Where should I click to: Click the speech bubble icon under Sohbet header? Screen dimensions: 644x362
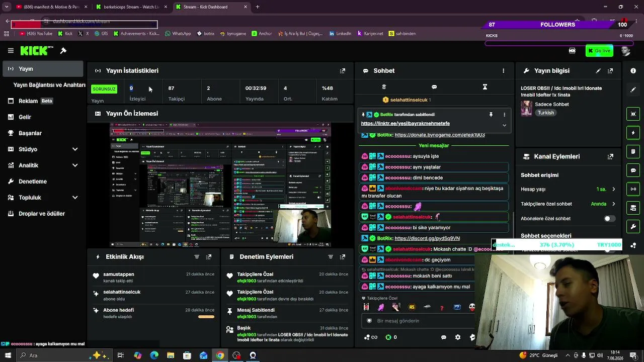434,87
